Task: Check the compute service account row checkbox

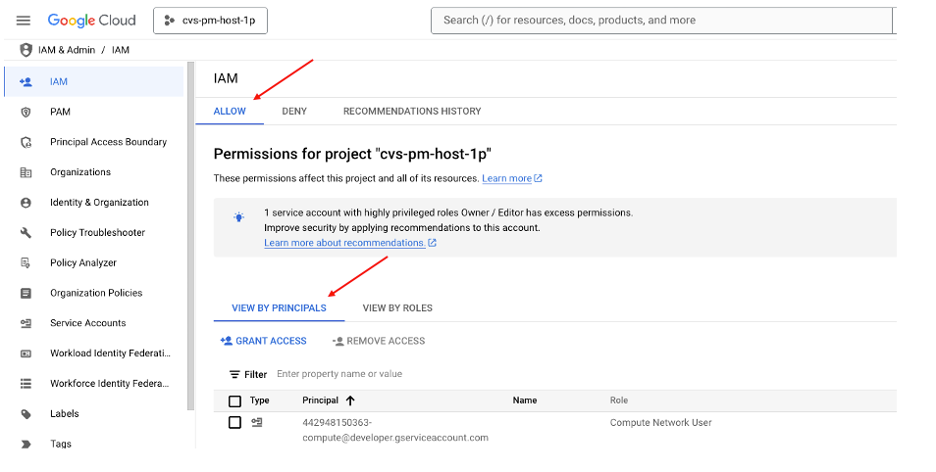Action: pyautogui.click(x=235, y=423)
